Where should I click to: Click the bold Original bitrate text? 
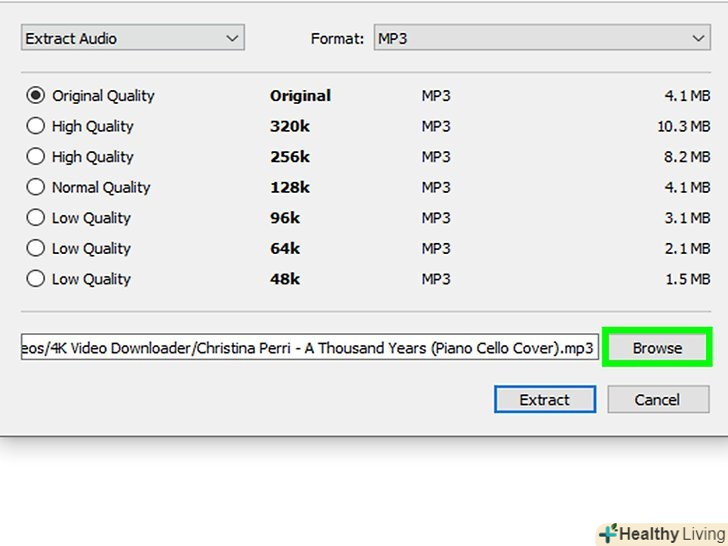pos(300,96)
